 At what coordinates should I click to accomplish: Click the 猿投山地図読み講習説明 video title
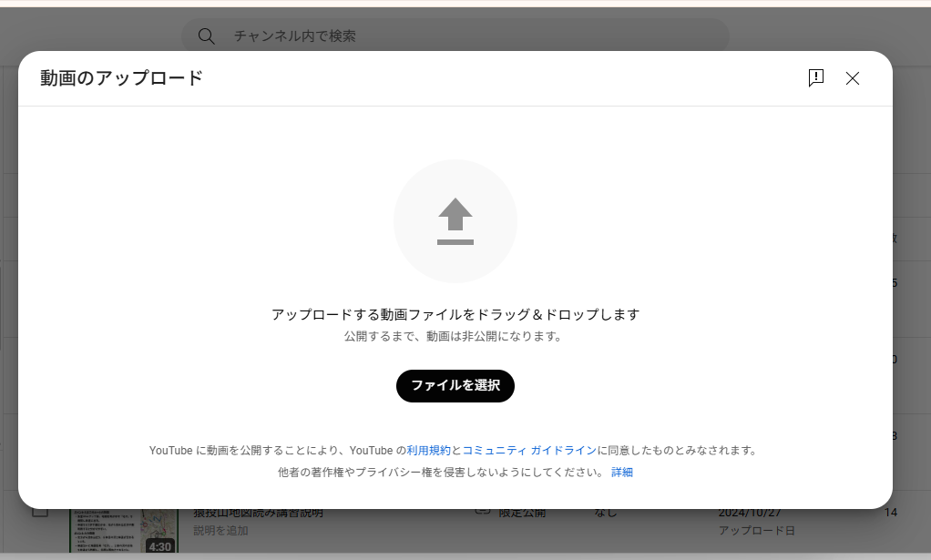click(x=258, y=513)
